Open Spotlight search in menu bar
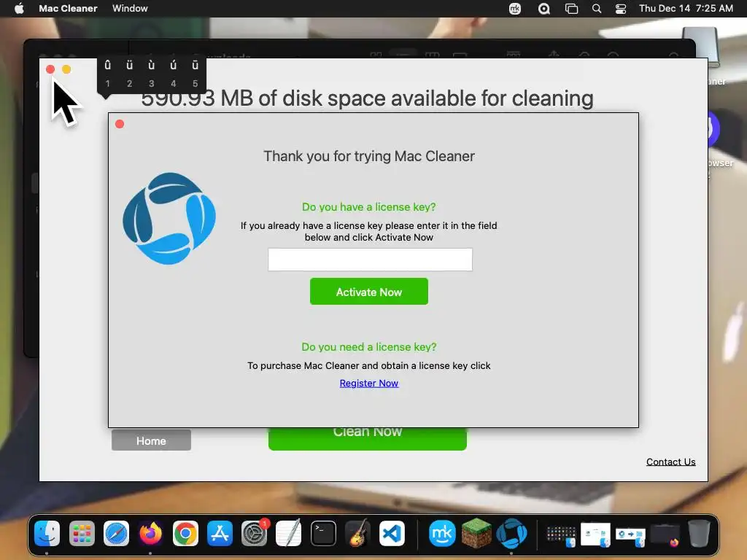This screenshot has width=747, height=560. pyautogui.click(x=597, y=9)
